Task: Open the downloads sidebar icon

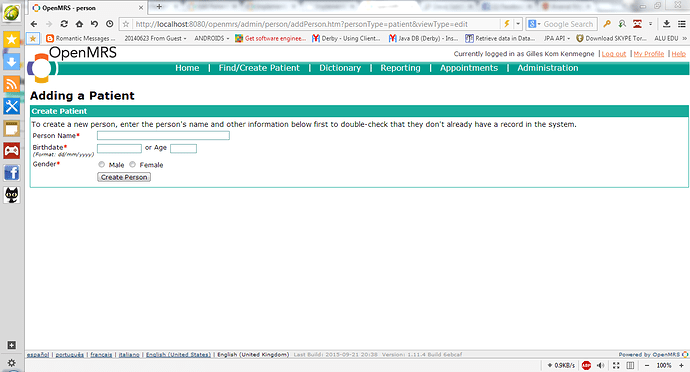Action: click(x=11, y=62)
